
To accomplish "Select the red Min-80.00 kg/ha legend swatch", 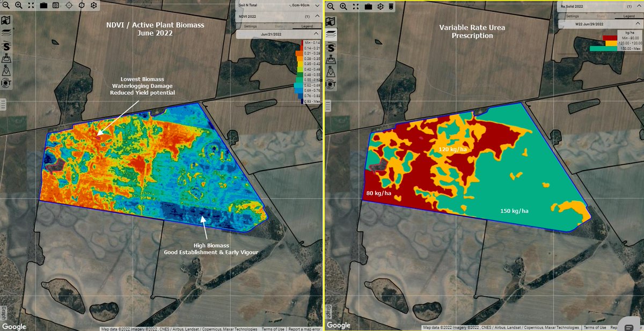I will pos(609,39).
